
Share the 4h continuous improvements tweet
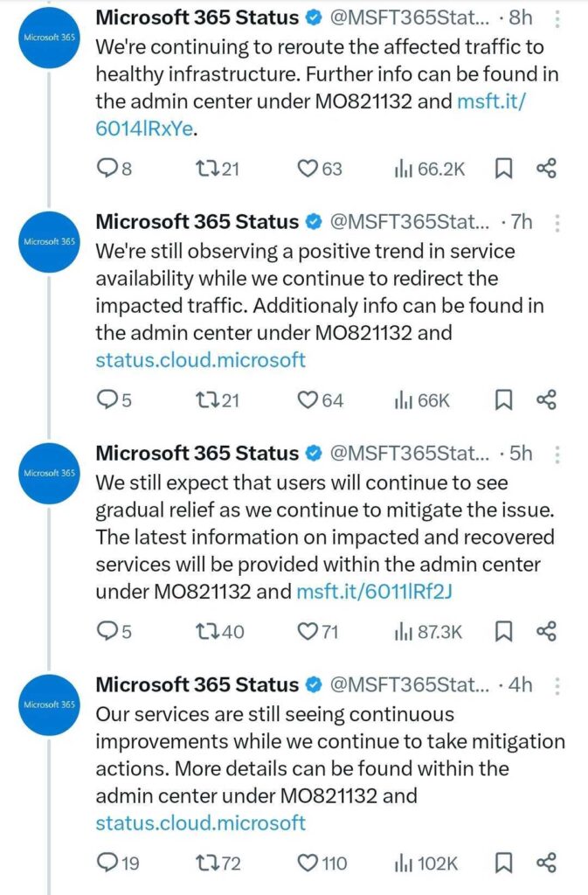pyautogui.click(x=546, y=863)
